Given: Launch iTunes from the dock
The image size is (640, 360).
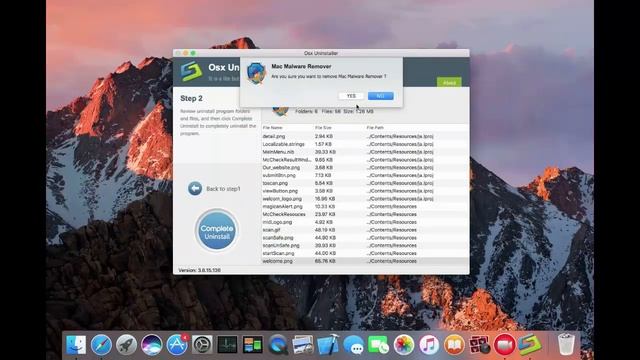Looking at the screenshot, I should (429, 345).
